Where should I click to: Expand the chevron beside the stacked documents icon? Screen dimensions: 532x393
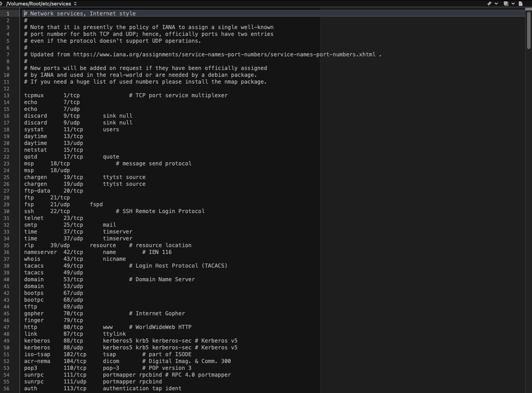click(x=513, y=4)
